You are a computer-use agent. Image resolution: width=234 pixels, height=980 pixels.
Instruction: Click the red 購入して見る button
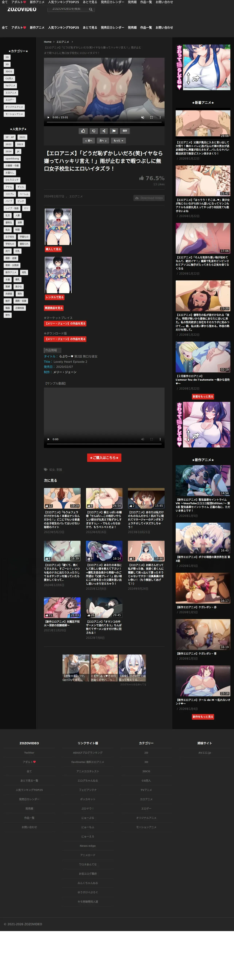coord(54,249)
